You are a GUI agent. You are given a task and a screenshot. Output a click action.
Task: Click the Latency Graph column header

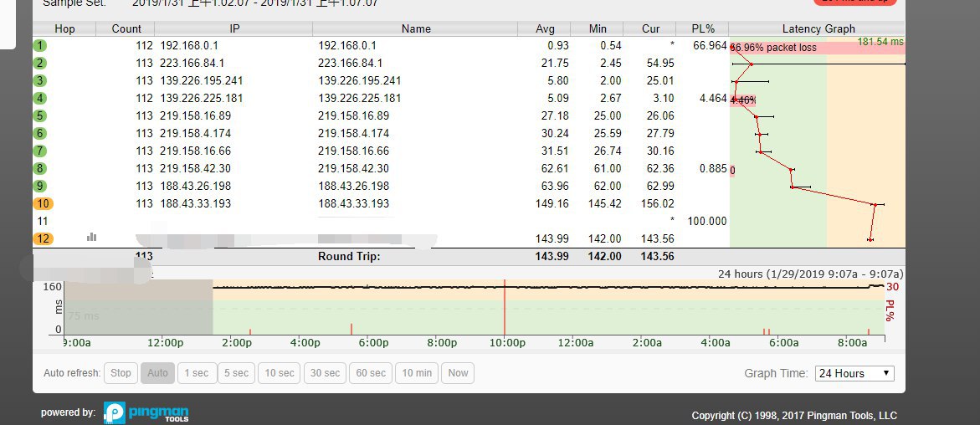(818, 28)
